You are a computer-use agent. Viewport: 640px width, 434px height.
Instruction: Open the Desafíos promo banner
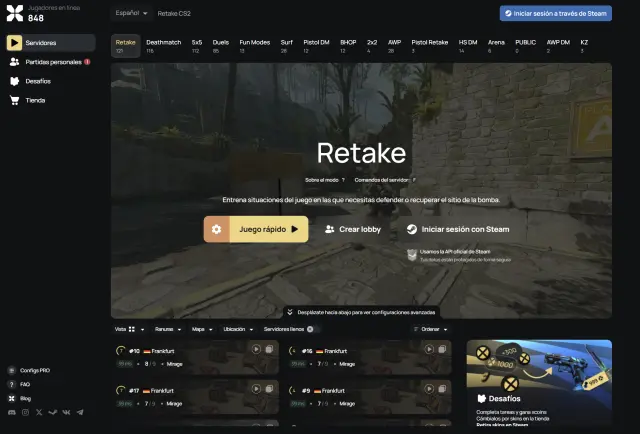[539, 383]
